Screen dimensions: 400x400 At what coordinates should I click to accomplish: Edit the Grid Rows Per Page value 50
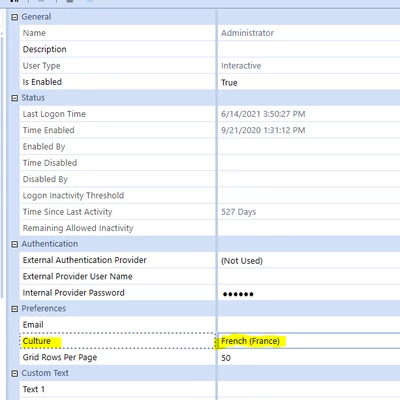click(x=309, y=357)
